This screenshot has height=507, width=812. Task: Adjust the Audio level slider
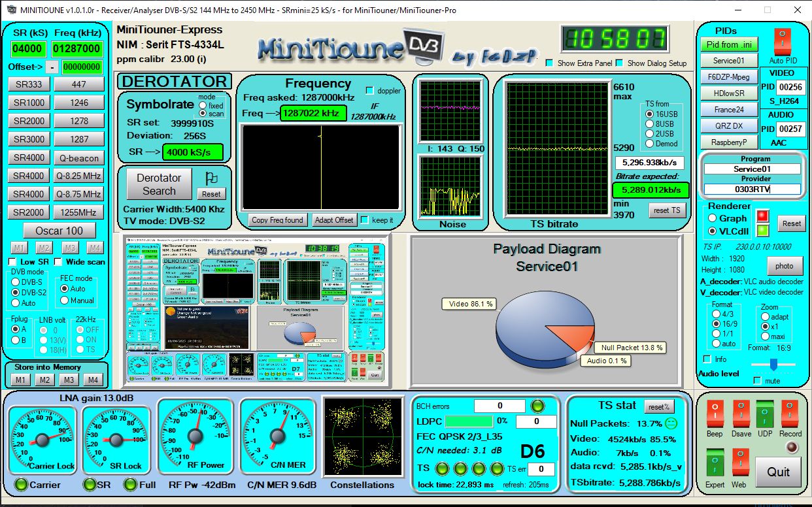pos(773,364)
